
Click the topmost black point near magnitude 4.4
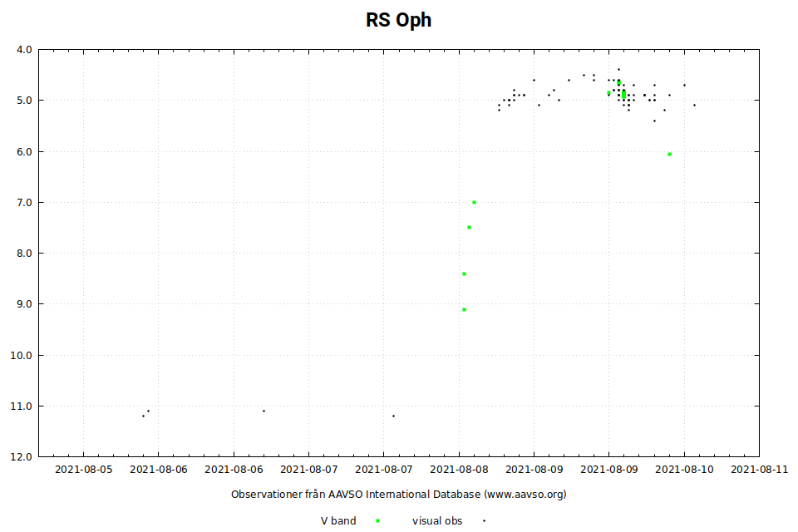pyautogui.click(x=618, y=69)
